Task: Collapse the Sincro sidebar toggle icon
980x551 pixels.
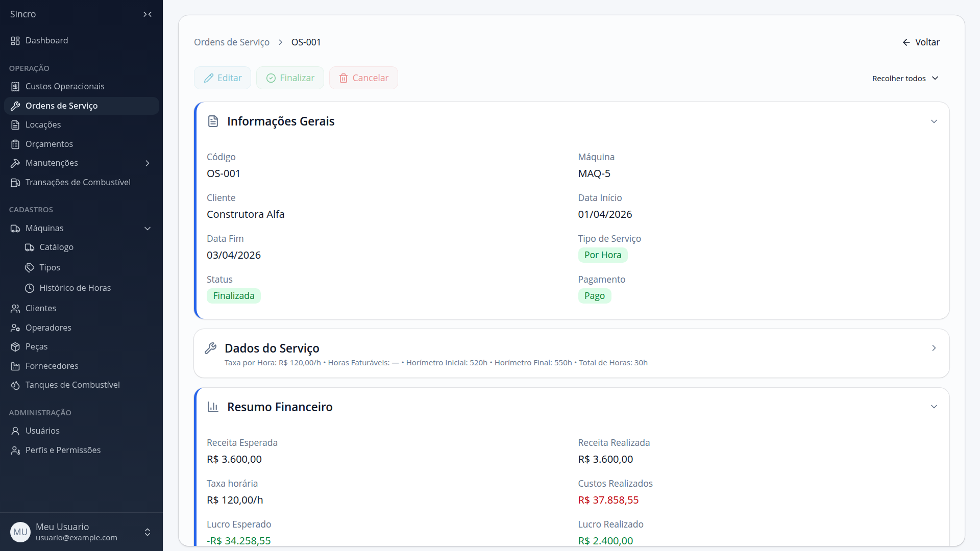Action: tap(148, 14)
